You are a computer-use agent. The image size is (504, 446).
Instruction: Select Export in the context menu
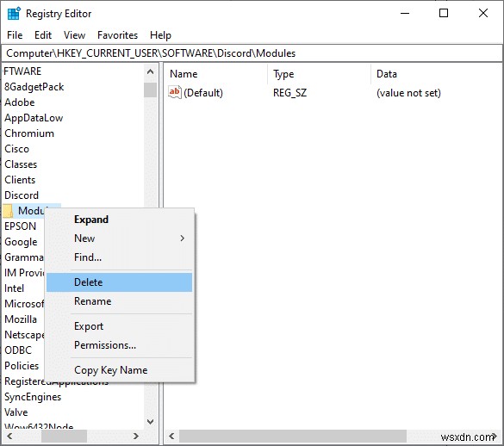[x=119, y=326]
